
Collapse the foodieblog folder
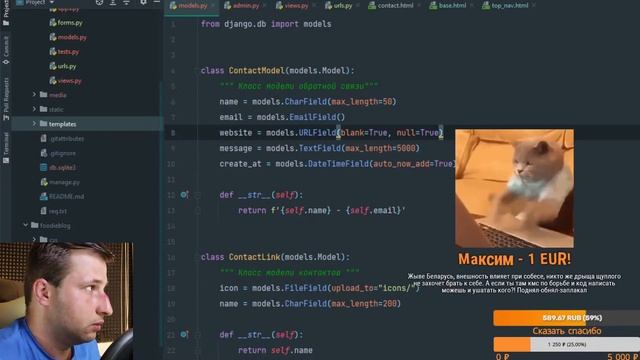pos(25,225)
